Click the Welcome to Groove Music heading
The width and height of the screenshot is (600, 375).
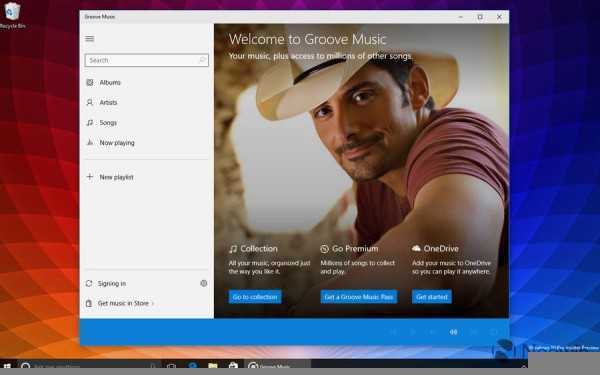click(308, 39)
